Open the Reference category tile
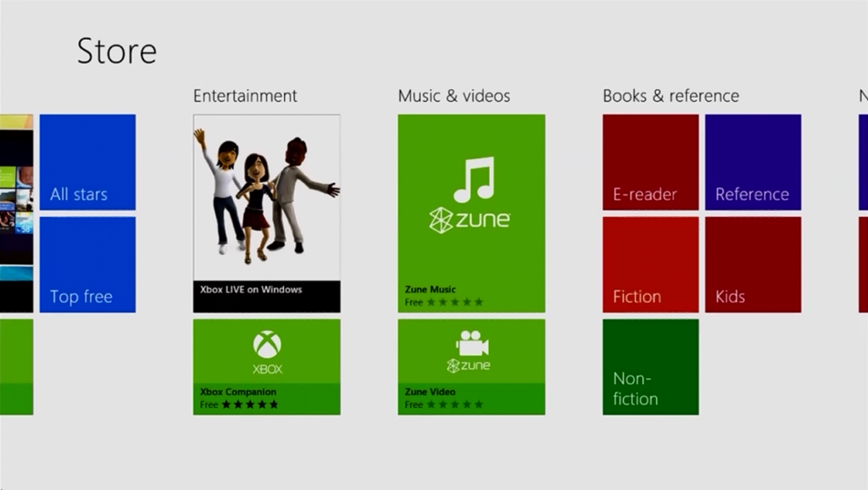 pos(753,162)
